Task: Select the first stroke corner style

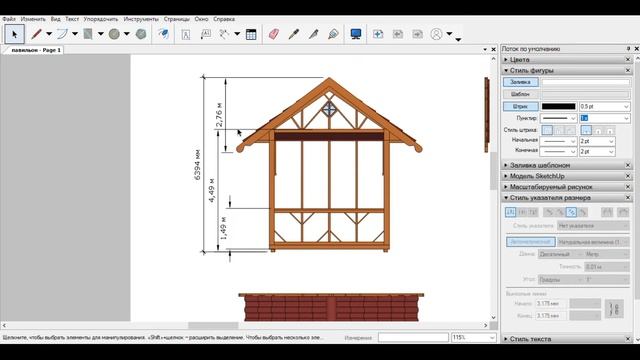Action: pos(547,130)
